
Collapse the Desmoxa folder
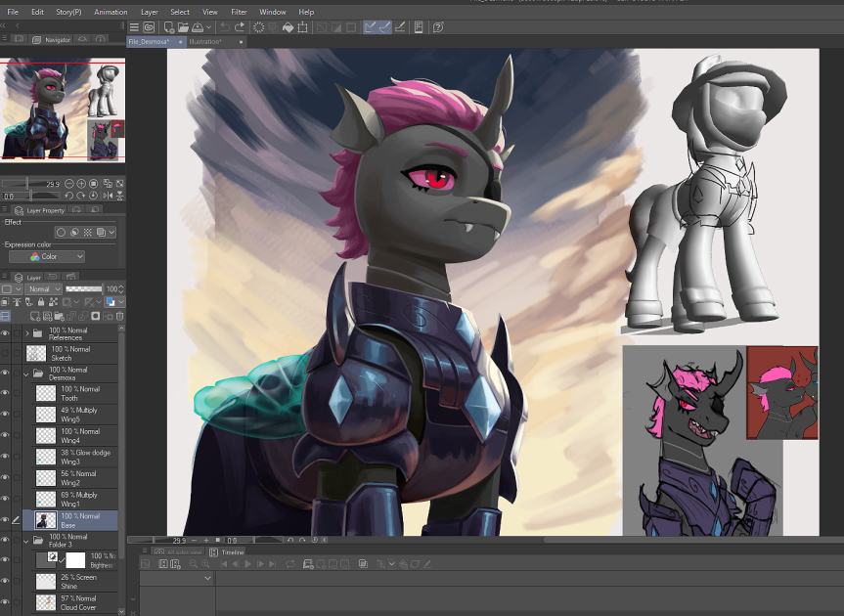coord(26,374)
